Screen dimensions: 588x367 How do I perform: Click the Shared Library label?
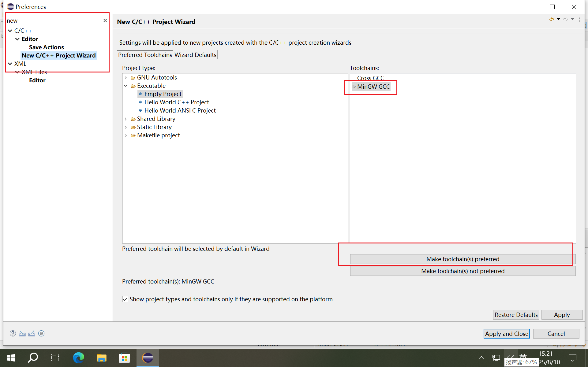click(x=156, y=119)
